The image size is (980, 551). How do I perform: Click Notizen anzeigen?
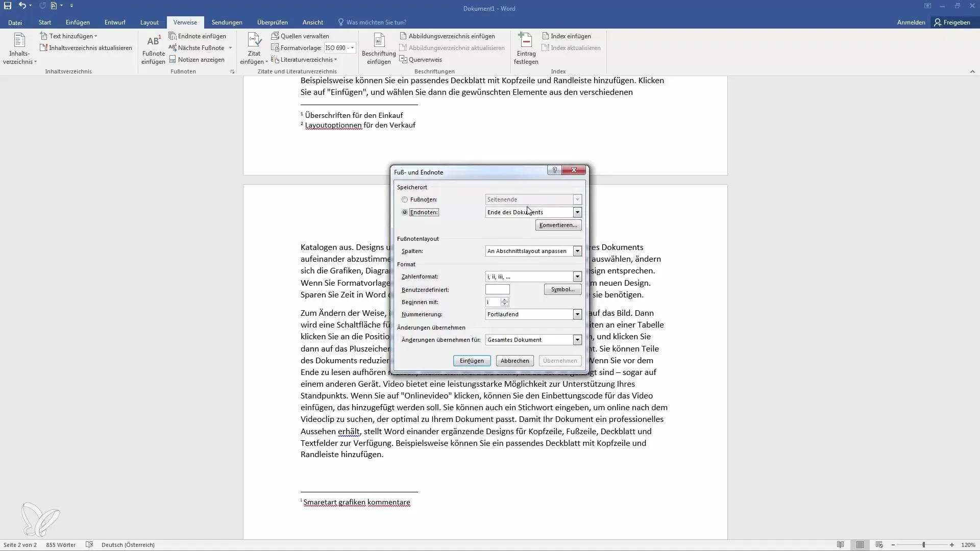(197, 60)
